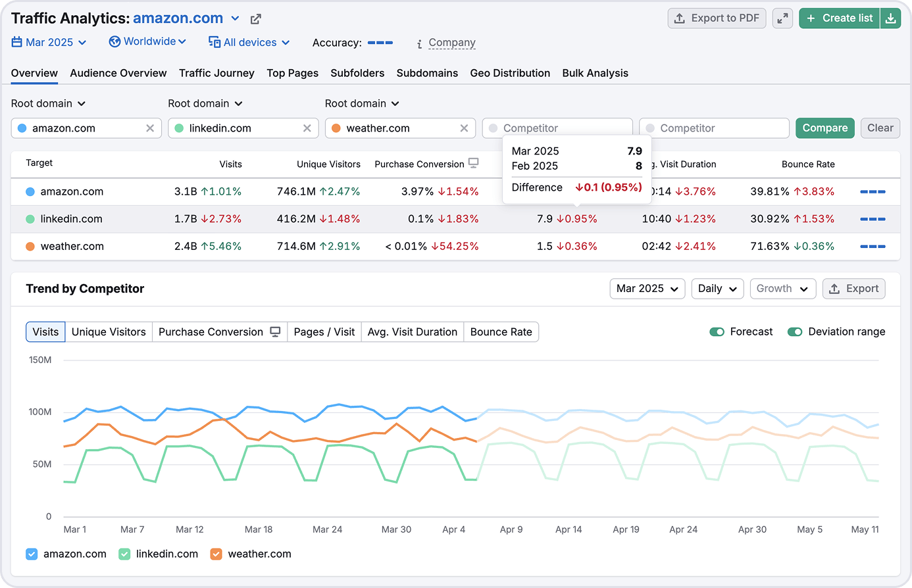Uncheck linkedin.com in the chart legend
This screenshot has width=912, height=588.
(124, 554)
